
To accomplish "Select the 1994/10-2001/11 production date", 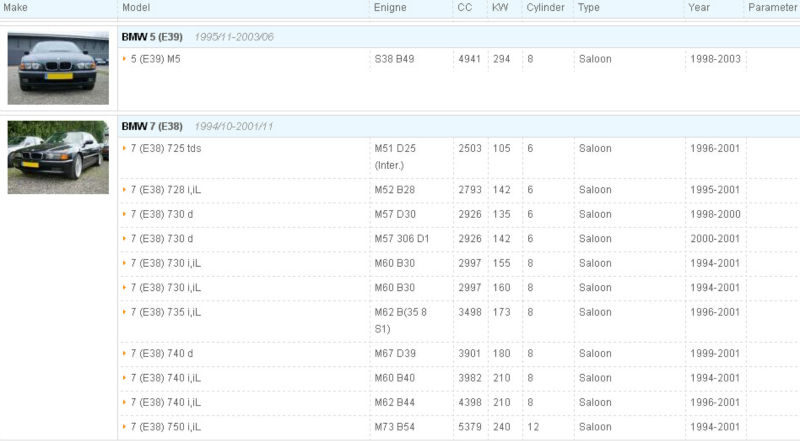I will (234, 126).
